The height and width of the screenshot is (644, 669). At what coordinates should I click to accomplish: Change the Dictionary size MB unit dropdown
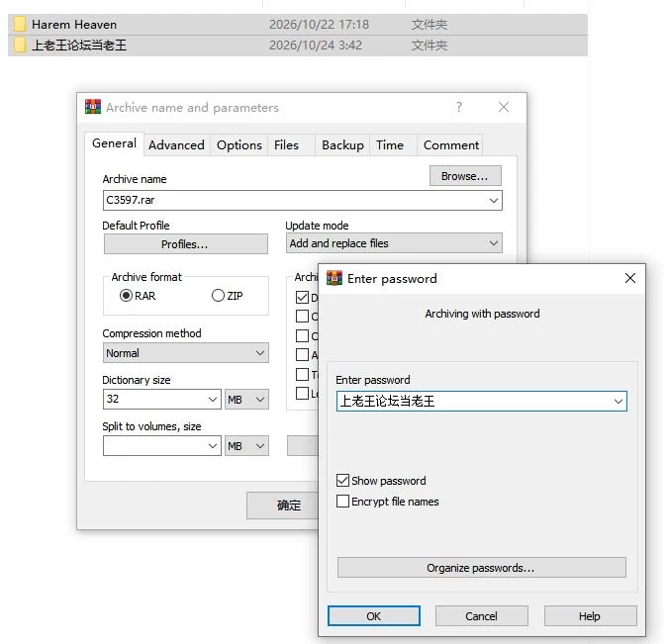click(x=246, y=400)
